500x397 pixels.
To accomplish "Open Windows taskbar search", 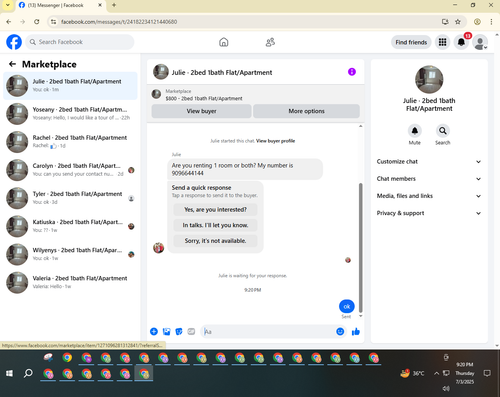I will 28,373.
